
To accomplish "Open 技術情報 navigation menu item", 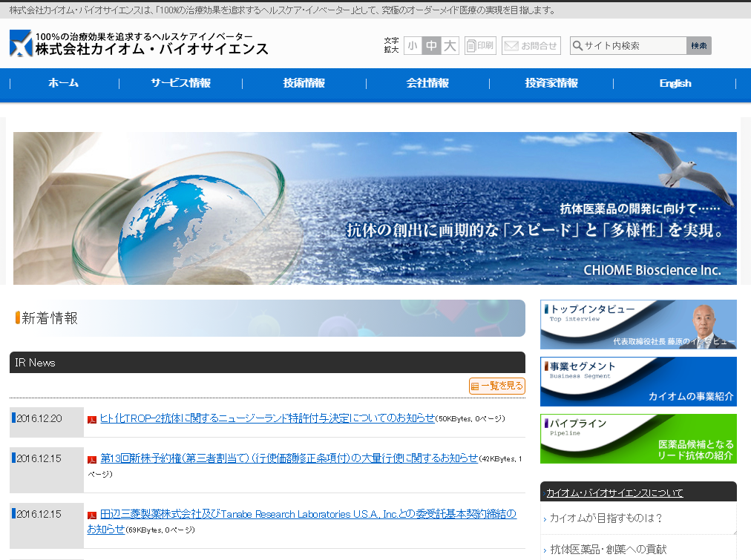I will point(304,83).
